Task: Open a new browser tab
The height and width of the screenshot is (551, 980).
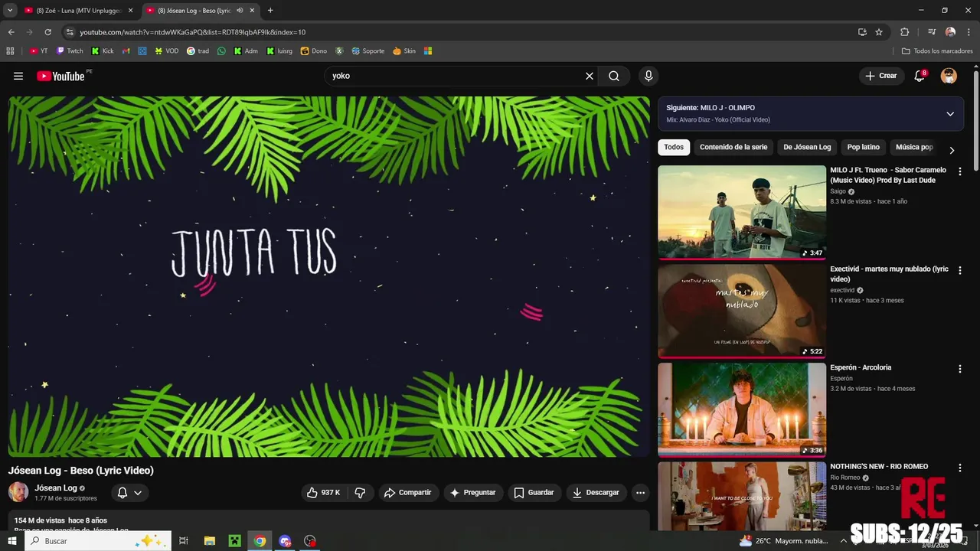Action: pyautogui.click(x=270, y=11)
